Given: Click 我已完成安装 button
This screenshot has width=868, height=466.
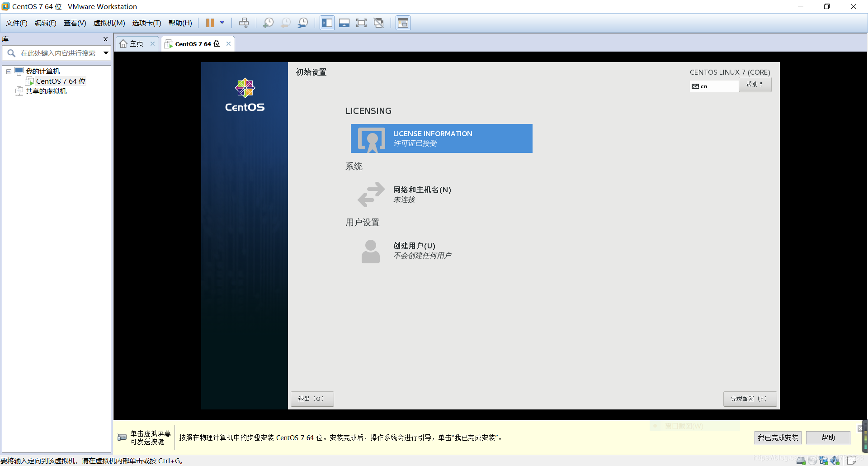Looking at the screenshot, I should 778,437.
